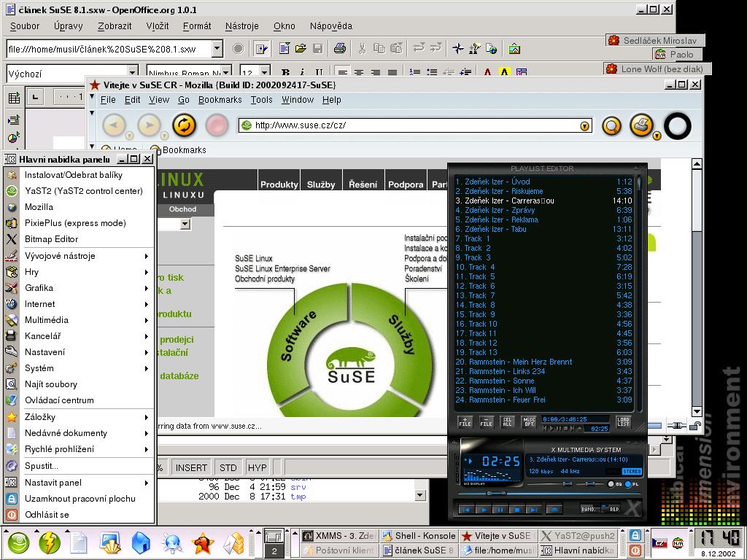Click the Mozilla Reload button
Image resolution: width=747 pixels, height=560 pixels.
point(184,125)
